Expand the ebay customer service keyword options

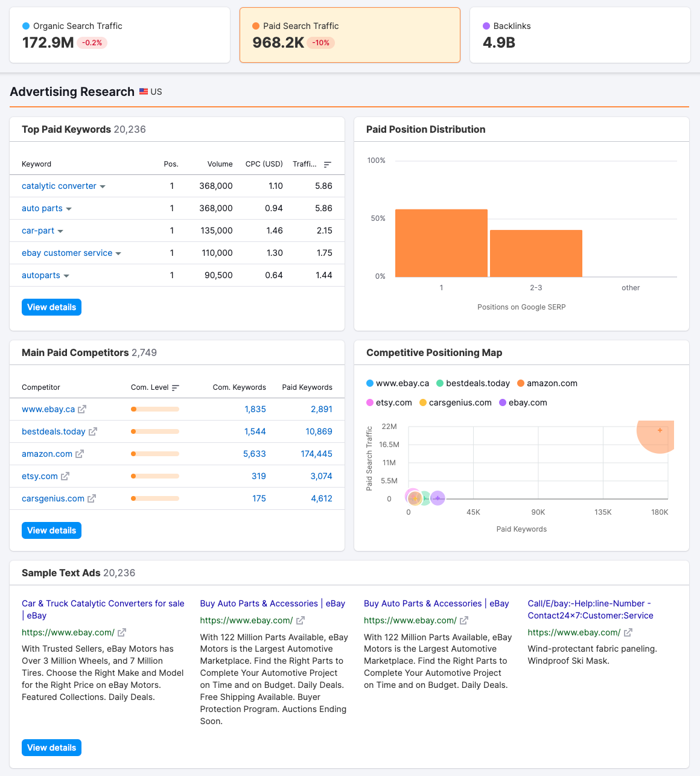pos(118,253)
